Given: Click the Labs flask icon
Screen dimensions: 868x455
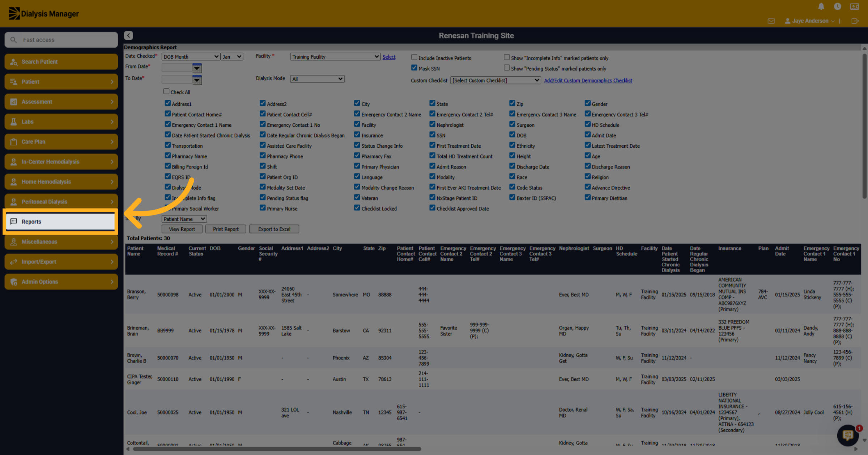Looking at the screenshot, I should [x=14, y=122].
